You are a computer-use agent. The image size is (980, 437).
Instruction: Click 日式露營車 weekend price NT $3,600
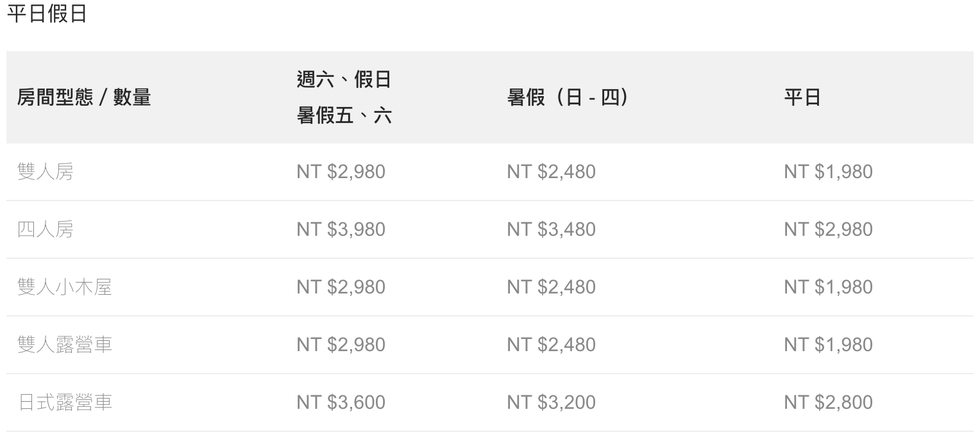click(x=341, y=402)
